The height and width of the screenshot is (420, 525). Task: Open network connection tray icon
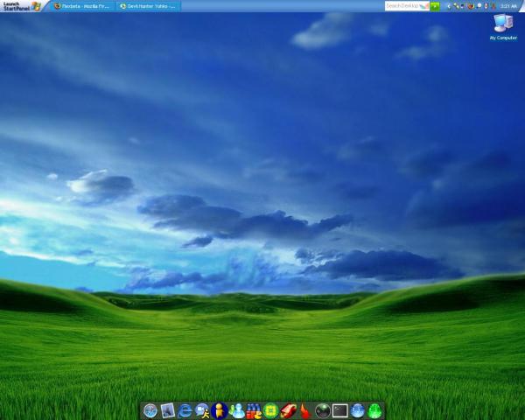pyautogui.click(x=456, y=6)
